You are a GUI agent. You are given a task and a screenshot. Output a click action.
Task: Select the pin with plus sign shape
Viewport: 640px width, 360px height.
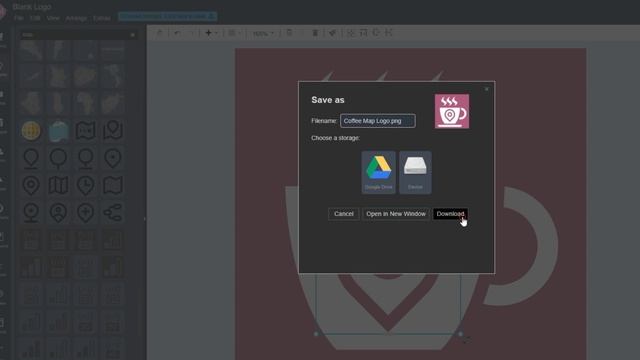tap(85, 213)
